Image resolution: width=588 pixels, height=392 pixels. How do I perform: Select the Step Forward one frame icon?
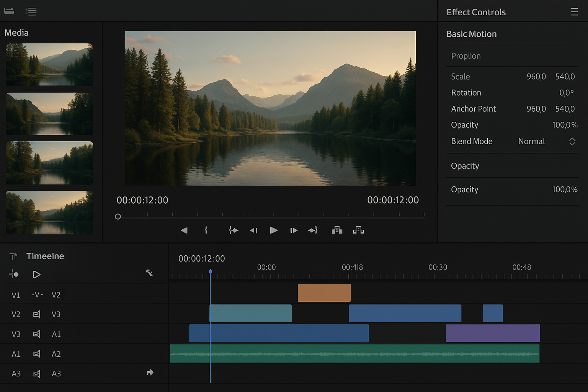pyautogui.click(x=294, y=230)
